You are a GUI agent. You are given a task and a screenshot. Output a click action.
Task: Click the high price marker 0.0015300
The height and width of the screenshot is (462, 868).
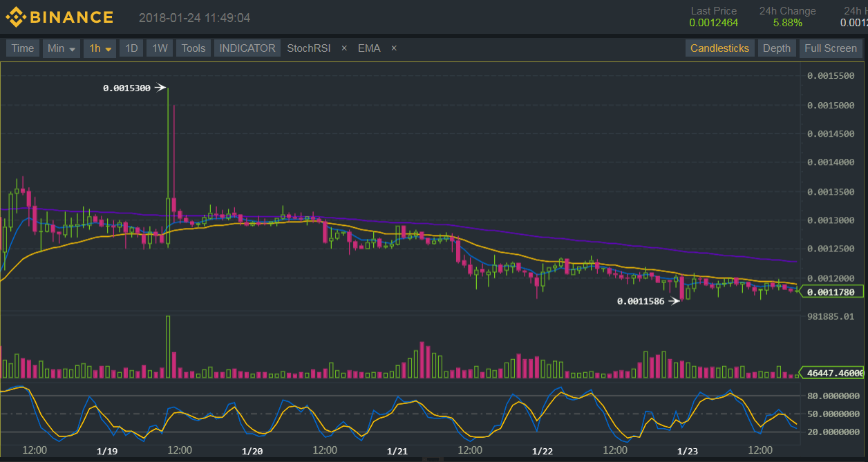click(126, 88)
